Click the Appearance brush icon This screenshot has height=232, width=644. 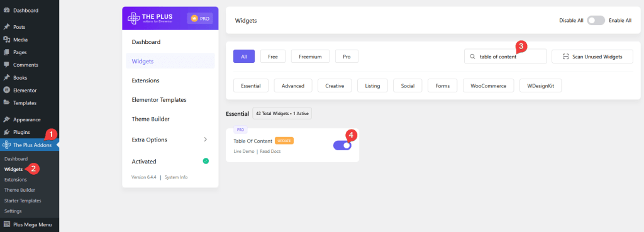(6, 119)
